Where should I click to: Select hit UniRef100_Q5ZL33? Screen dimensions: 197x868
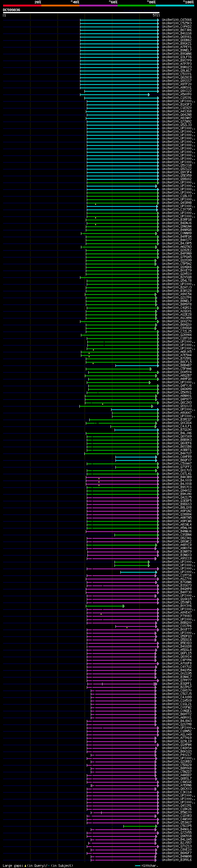177,125
